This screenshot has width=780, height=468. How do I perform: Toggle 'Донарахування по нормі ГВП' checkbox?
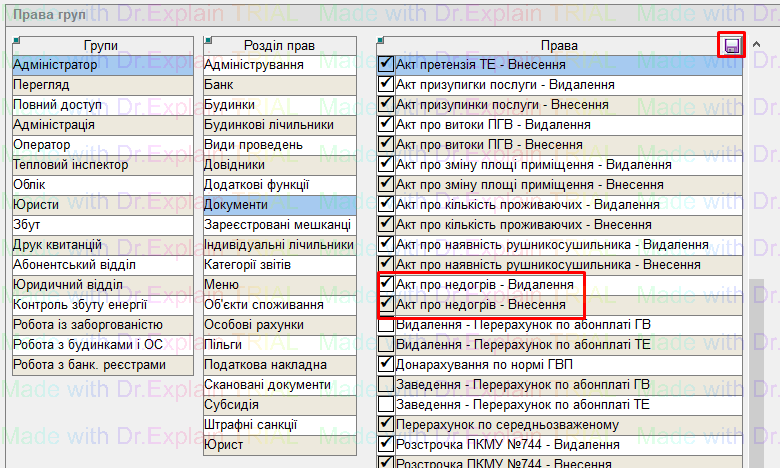(386, 365)
